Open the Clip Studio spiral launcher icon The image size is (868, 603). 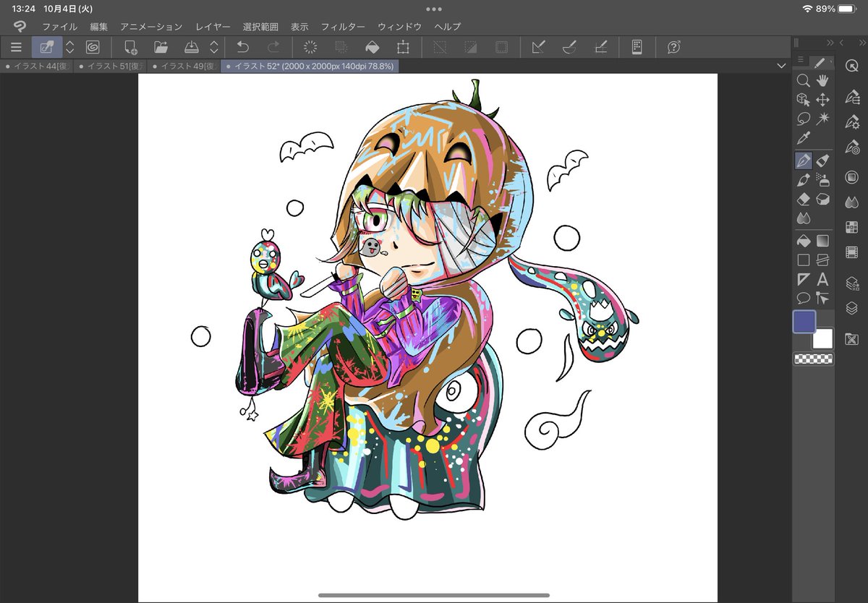tap(93, 47)
